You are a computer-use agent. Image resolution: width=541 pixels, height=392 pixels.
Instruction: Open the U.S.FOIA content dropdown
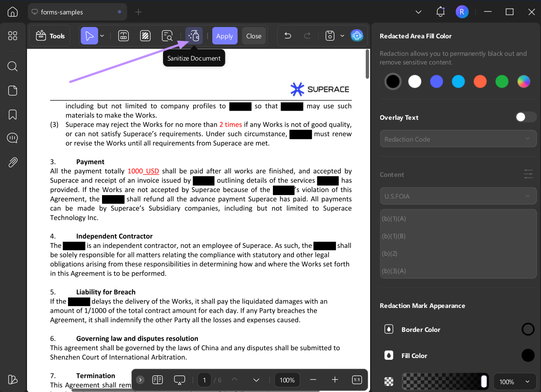click(458, 196)
